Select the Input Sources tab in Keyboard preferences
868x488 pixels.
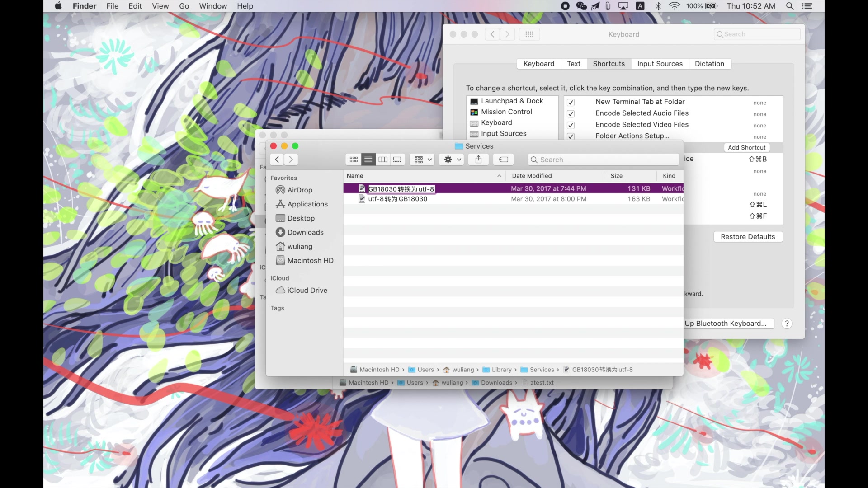pyautogui.click(x=660, y=63)
